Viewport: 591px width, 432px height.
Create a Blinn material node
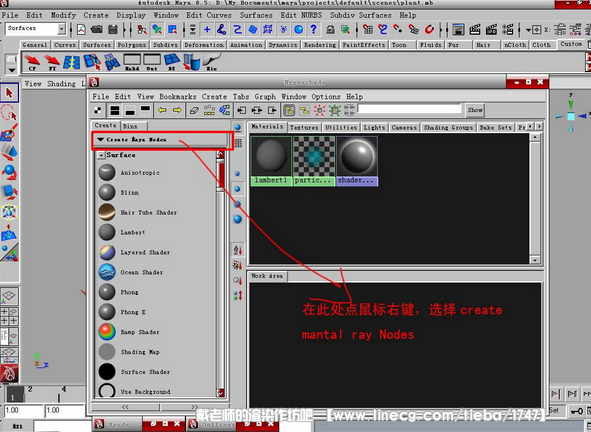(x=119, y=192)
